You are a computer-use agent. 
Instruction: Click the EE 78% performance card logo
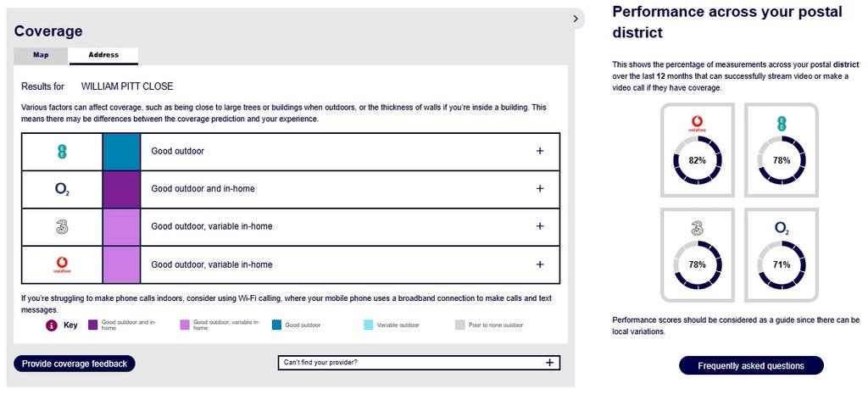(781, 124)
